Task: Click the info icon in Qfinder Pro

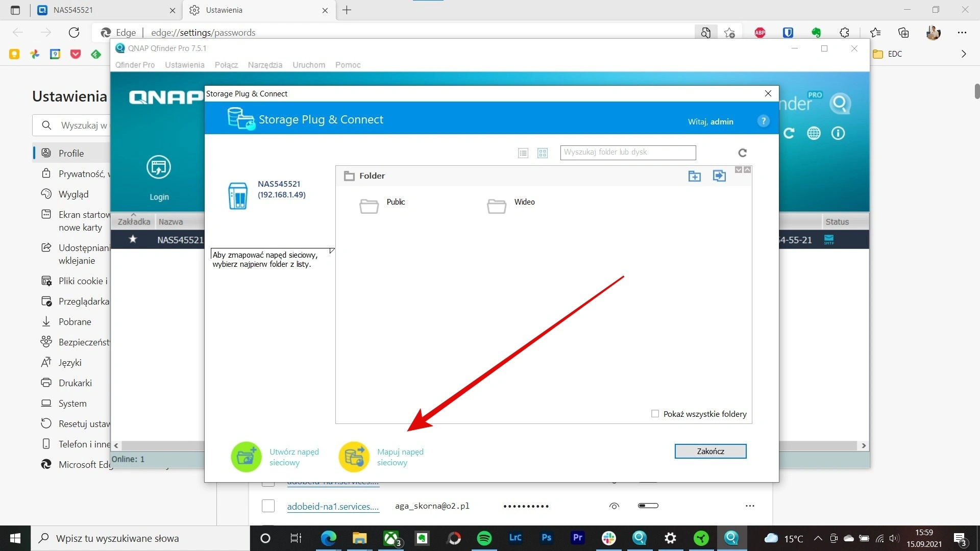Action: (x=838, y=133)
